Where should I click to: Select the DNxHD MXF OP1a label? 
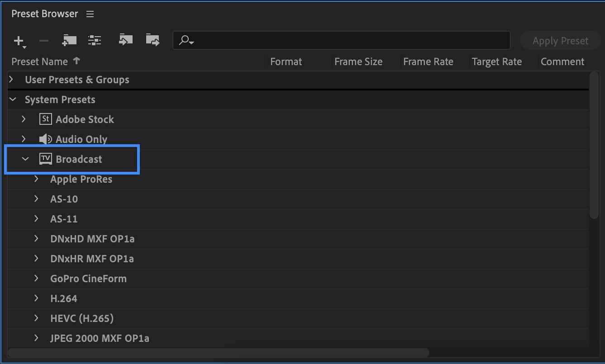click(x=92, y=239)
